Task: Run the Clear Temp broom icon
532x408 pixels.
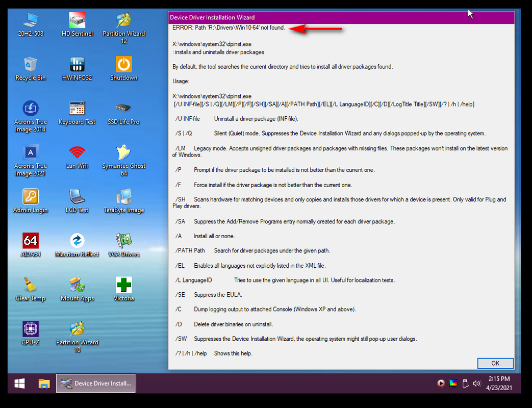Action: (31, 289)
